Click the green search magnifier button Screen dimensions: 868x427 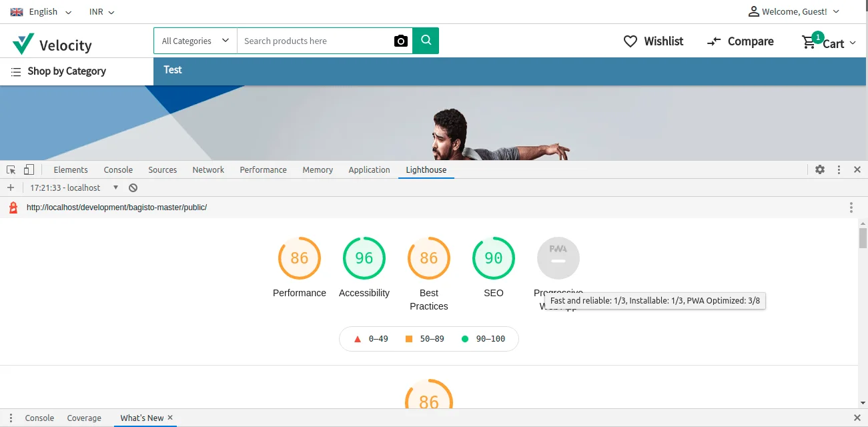(426, 41)
